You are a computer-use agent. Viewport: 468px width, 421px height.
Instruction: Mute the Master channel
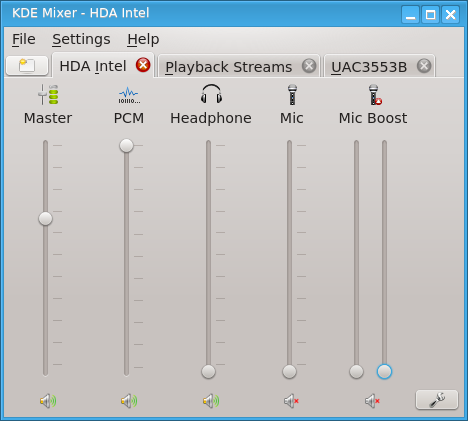pos(48,401)
